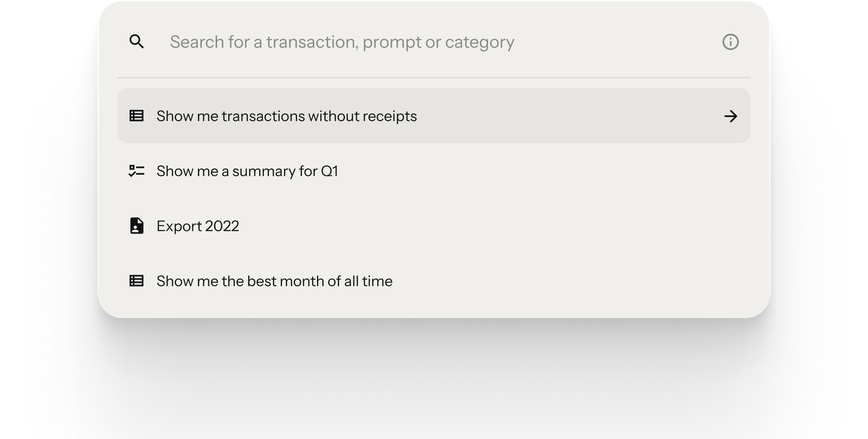The width and height of the screenshot is (868, 439).
Task: Click the divider line below the search bar
Action: [434, 78]
